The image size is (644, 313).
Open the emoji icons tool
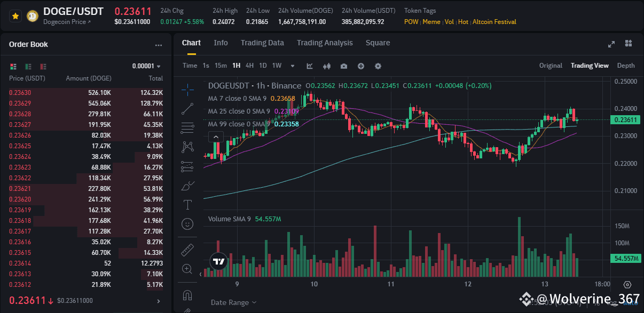click(x=187, y=224)
